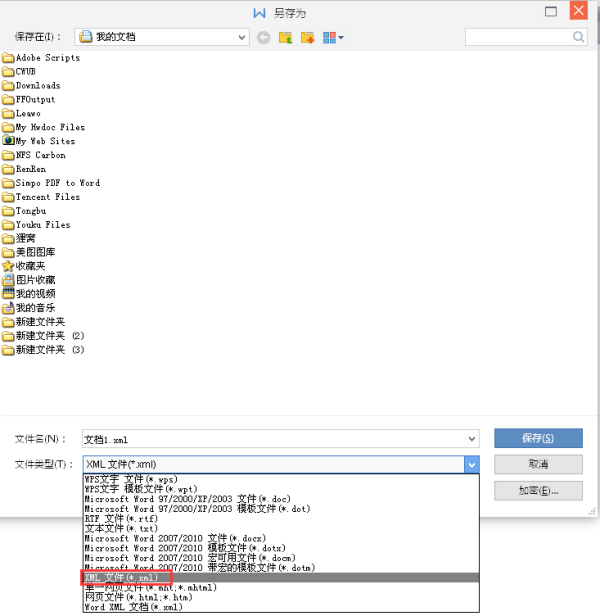Viewport: 600px width, 616px height.
Task: Open the view mode icon menu
Action: pos(333,38)
